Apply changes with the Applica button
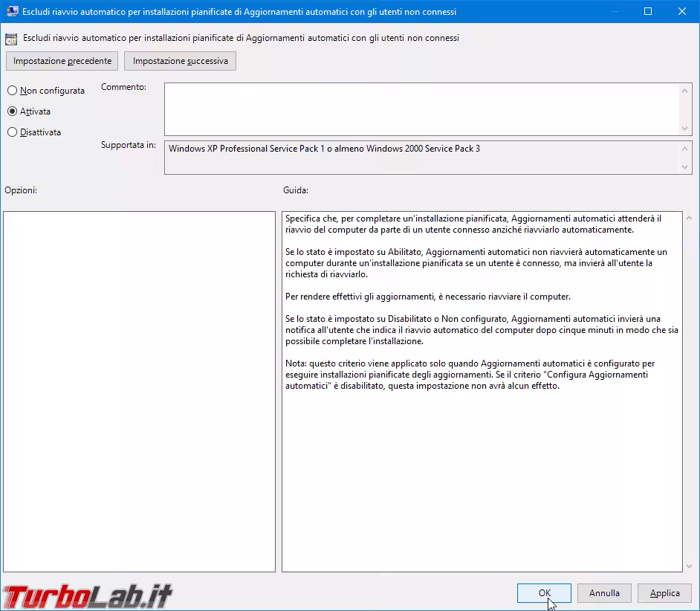Image resolution: width=700 pixels, height=611 pixels. [664, 593]
